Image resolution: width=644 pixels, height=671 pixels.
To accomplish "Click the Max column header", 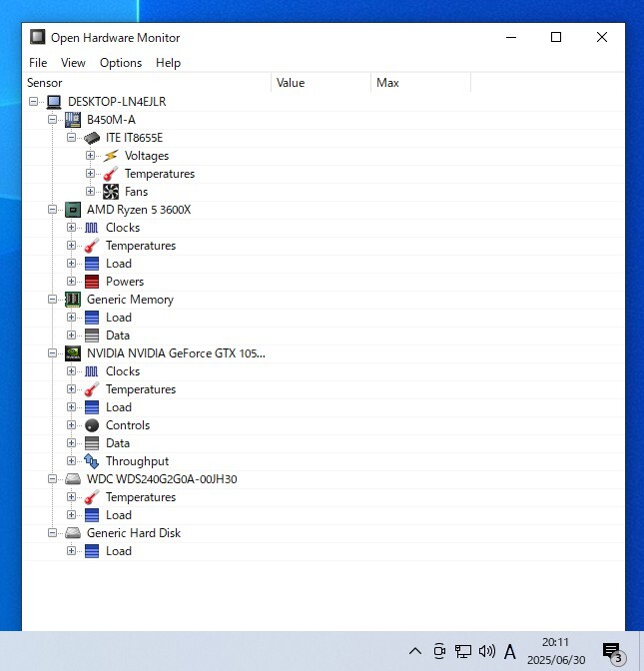I will point(421,83).
